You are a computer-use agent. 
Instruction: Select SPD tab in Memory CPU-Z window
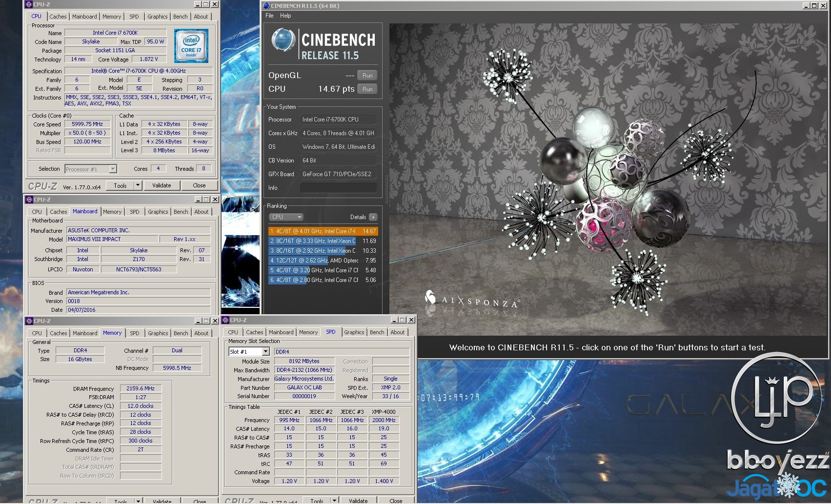coord(134,333)
